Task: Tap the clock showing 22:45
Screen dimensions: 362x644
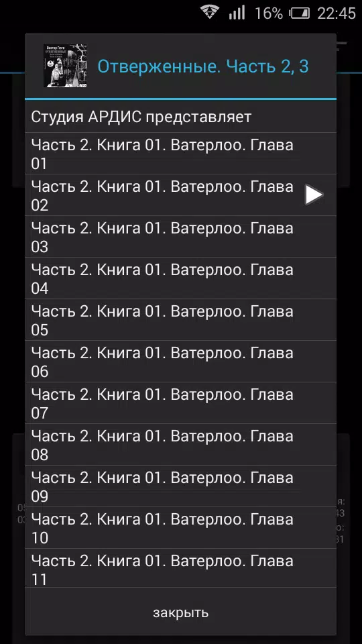Action: pos(337,13)
